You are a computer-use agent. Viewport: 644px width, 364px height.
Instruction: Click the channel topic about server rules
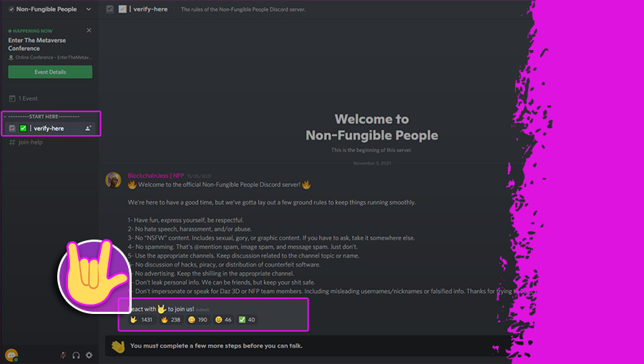coord(243,9)
